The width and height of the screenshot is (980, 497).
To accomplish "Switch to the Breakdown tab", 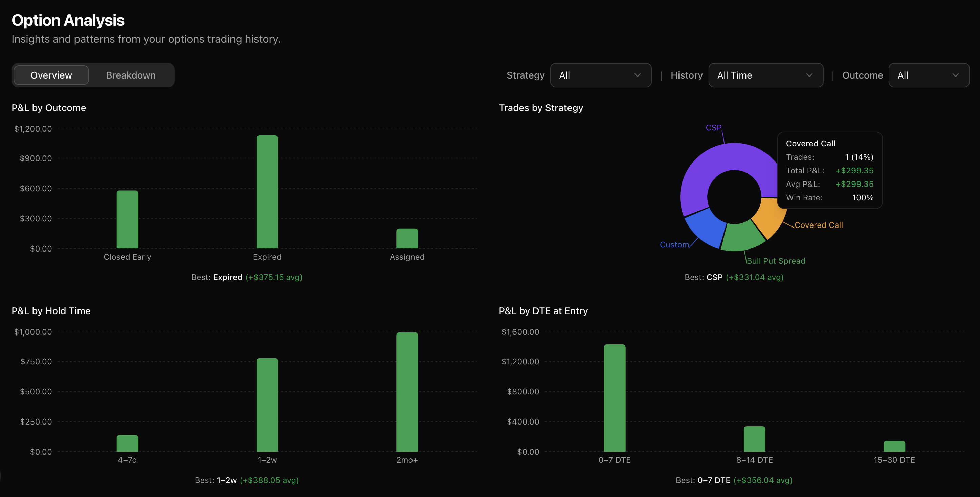I will tap(131, 75).
